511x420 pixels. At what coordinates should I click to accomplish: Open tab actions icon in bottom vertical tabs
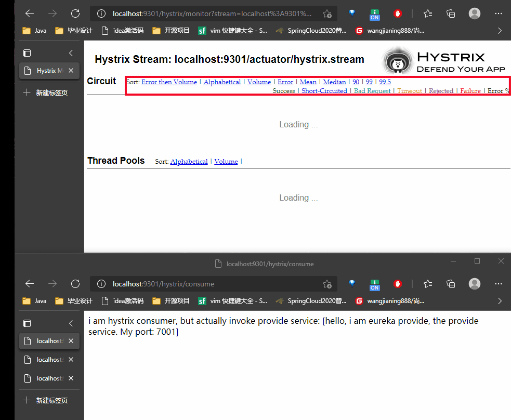tap(27, 323)
